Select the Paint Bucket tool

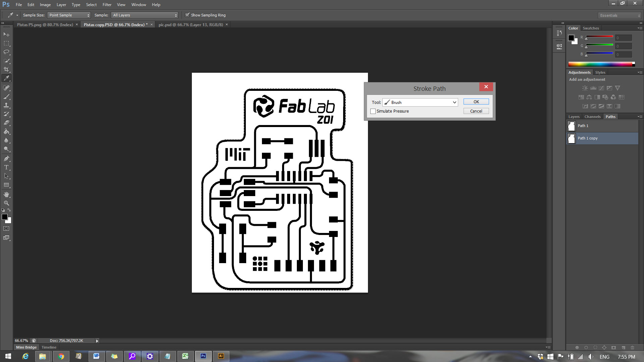6,131
